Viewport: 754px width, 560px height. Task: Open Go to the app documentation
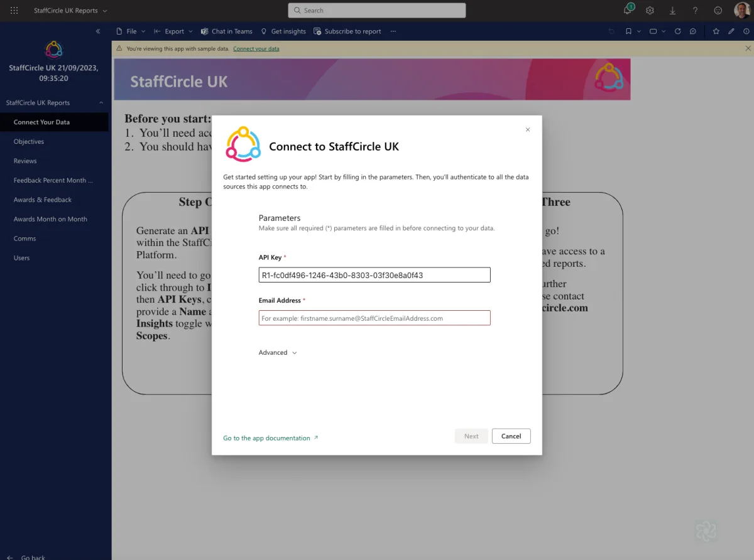(271, 438)
